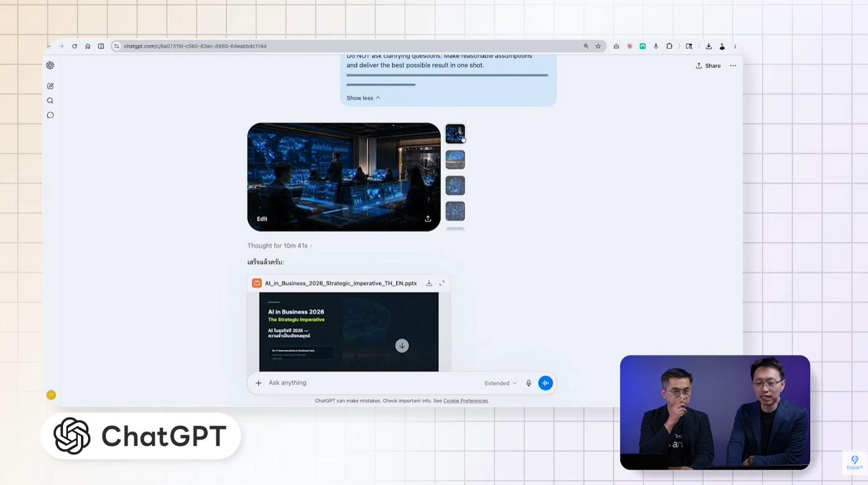Start a new chat with the compose icon
868x485 pixels.
[50, 86]
